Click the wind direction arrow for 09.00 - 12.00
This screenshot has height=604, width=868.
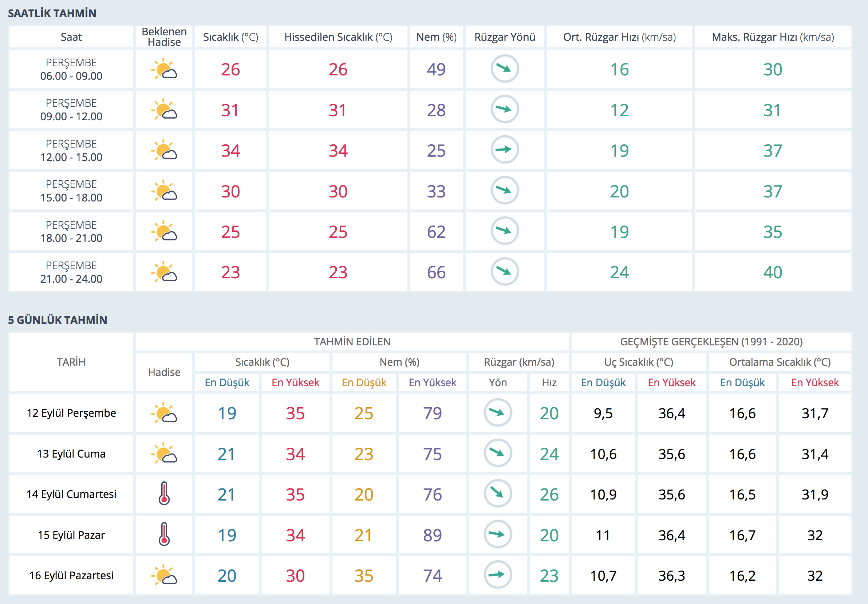504,109
